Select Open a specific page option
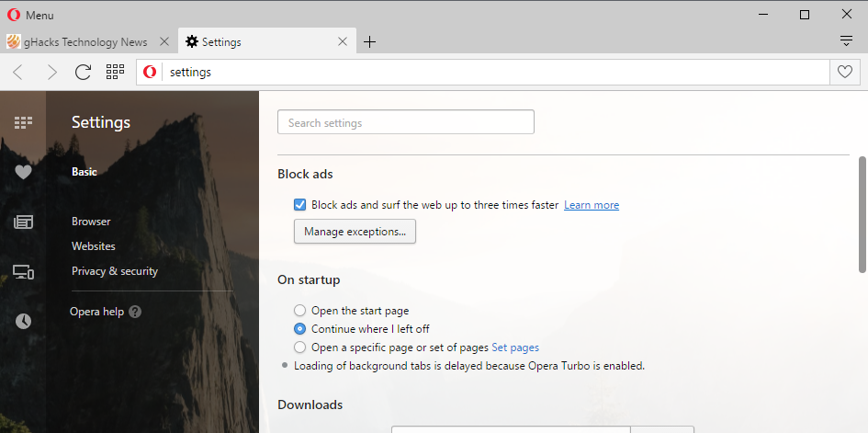The height and width of the screenshot is (433, 868). click(299, 348)
